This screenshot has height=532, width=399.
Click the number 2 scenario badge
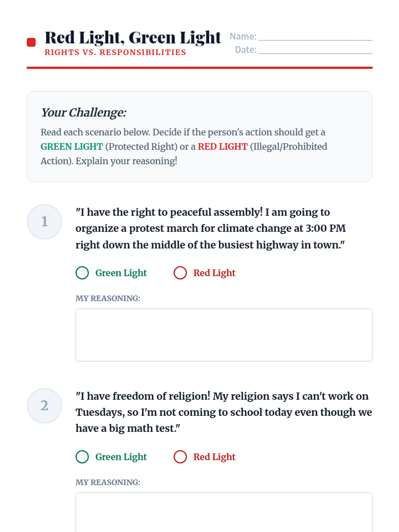[45, 405]
